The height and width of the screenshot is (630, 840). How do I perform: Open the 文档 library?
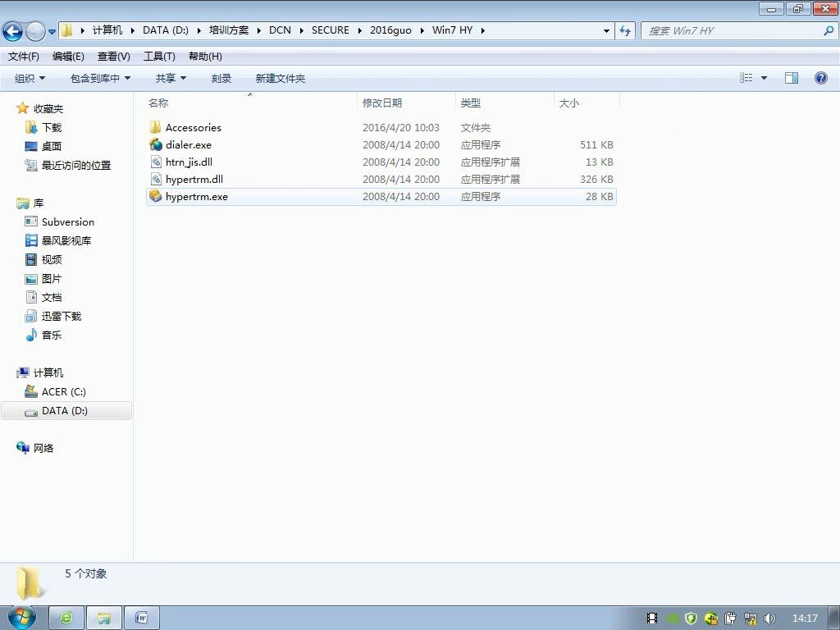52,297
